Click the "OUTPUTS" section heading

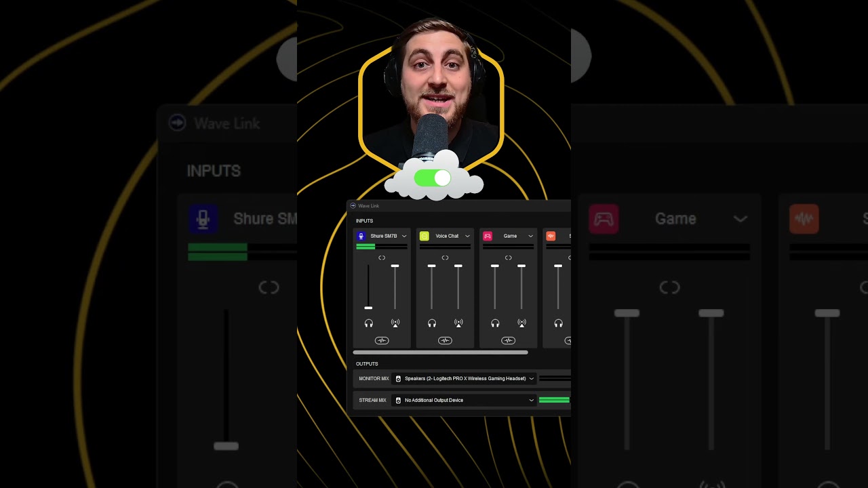pyautogui.click(x=367, y=364)
